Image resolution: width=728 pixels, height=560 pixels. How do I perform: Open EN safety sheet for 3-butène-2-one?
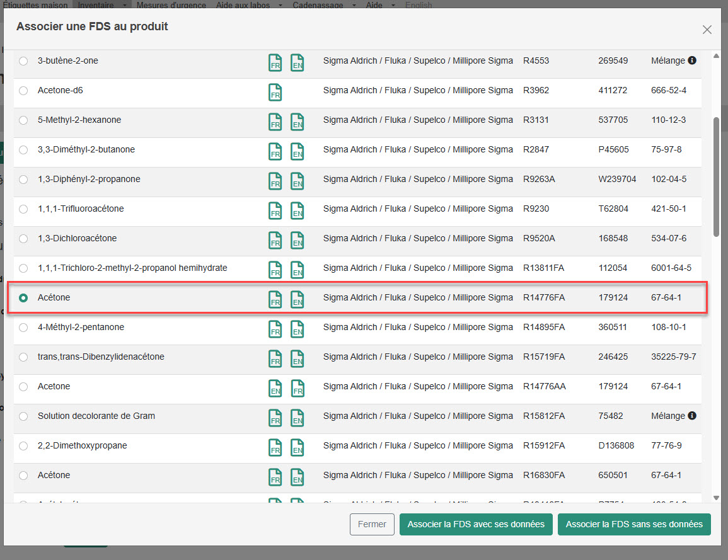click(297, 63)
